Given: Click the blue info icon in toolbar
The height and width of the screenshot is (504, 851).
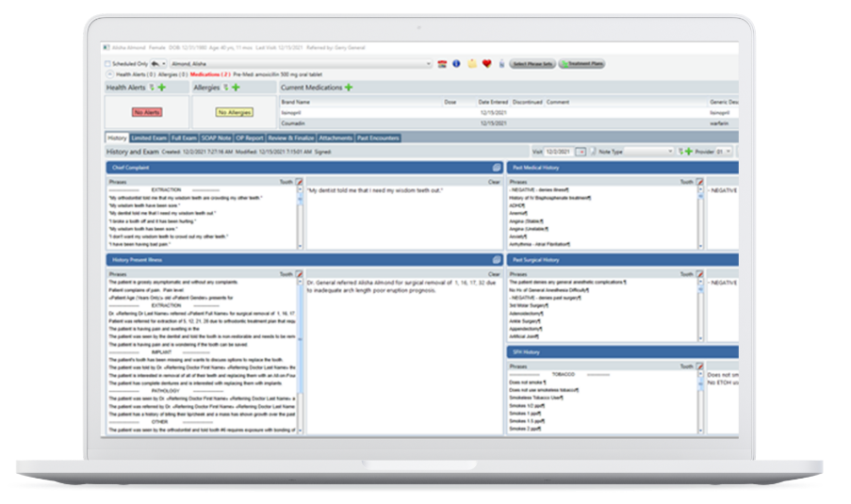Looking at the screenshot, I should (457, 64).
